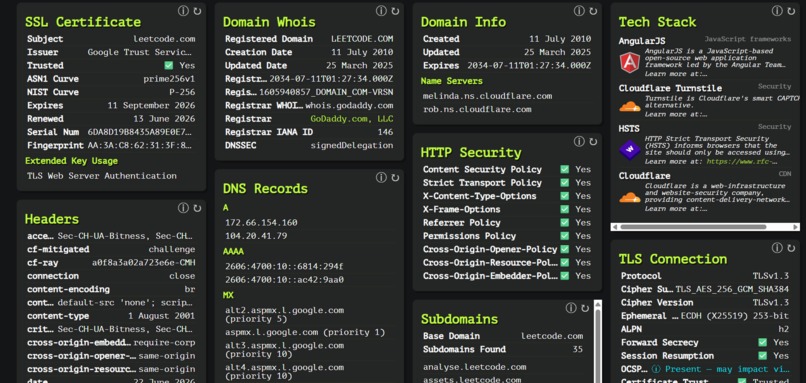
Task: Select alt3.aspmx.l.google.com MX record
Action: point(284,350)
